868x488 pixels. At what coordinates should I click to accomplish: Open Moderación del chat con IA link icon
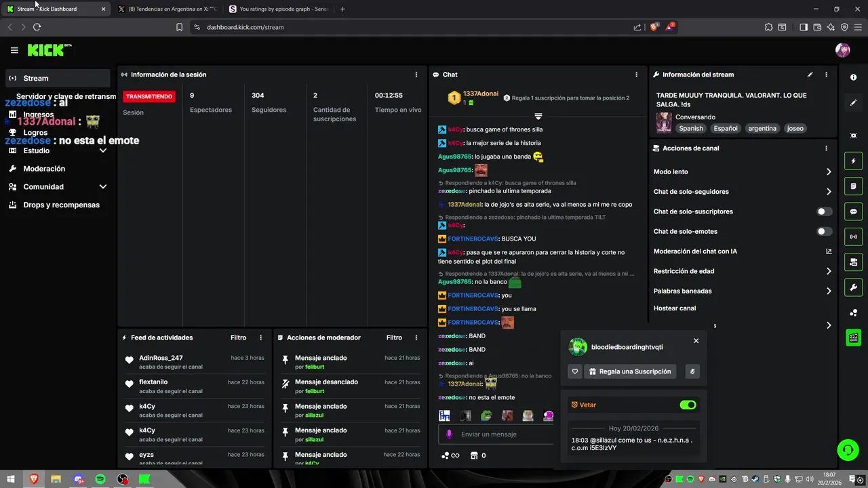829,251
